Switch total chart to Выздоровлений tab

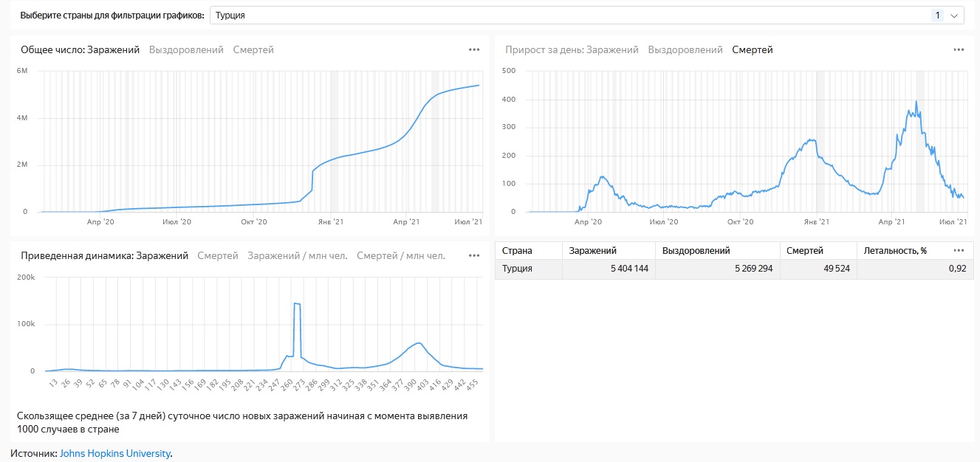click(x=186, y=50)
